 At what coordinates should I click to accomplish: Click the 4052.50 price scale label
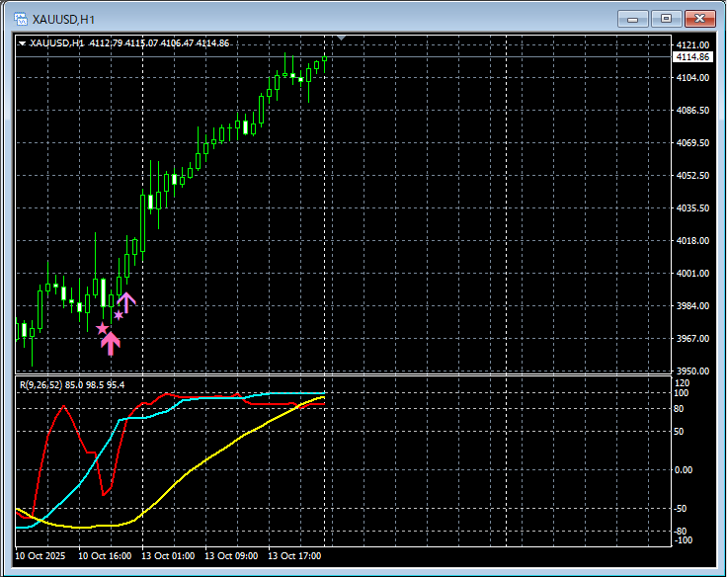(x=692, y=175)
